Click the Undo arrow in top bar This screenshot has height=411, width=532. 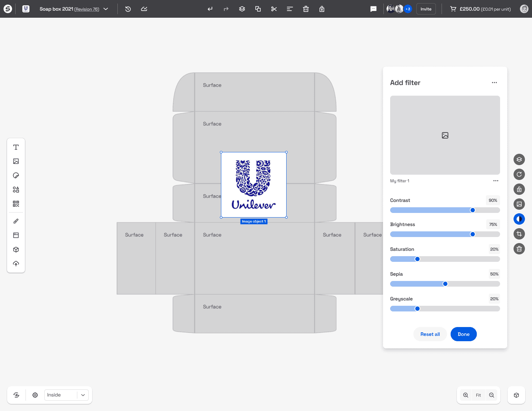(210, 9)
